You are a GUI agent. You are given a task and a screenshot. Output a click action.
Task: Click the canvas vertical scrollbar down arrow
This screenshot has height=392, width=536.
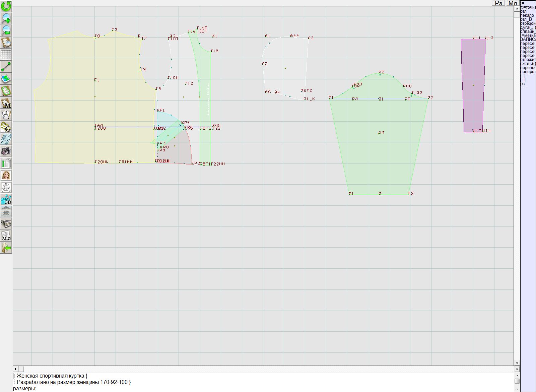tap(517, 363)
